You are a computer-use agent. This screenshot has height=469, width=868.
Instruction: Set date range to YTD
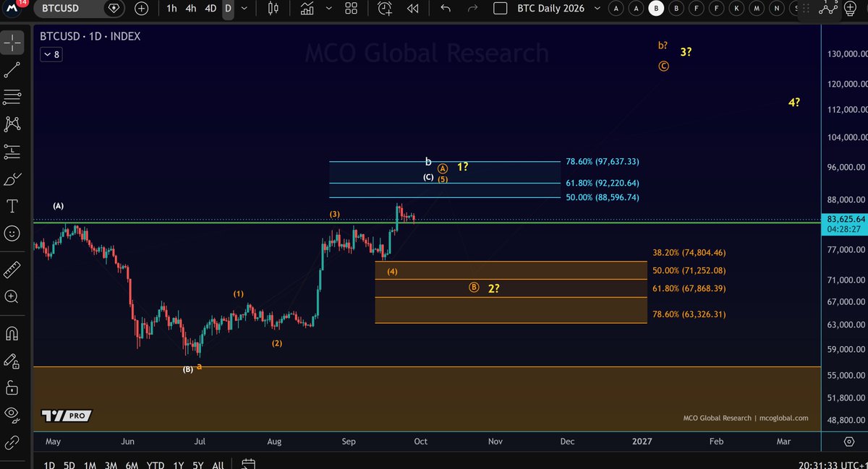pyautogui.click(x=155, y=464)
